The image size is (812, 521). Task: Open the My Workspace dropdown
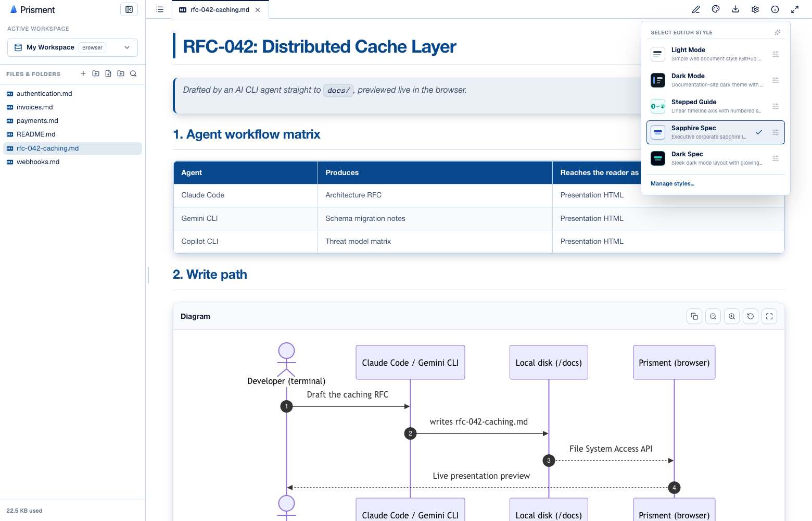(x=72, y=47)
